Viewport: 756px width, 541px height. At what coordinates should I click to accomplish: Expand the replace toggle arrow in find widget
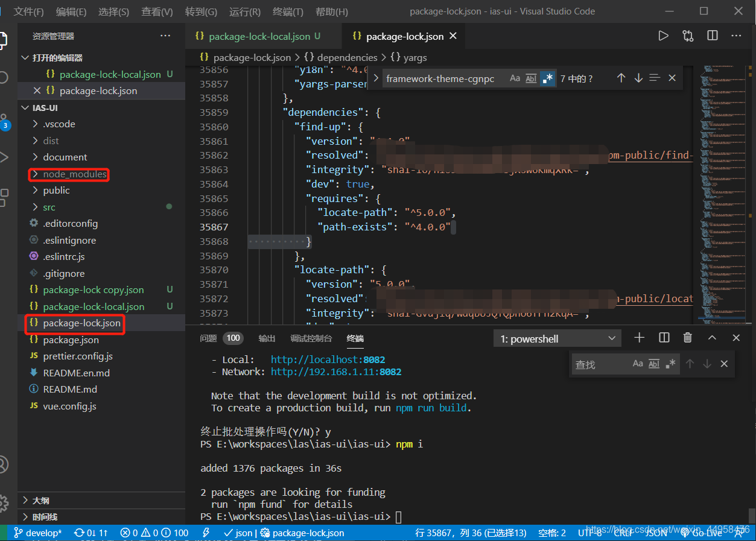[376, 78]
